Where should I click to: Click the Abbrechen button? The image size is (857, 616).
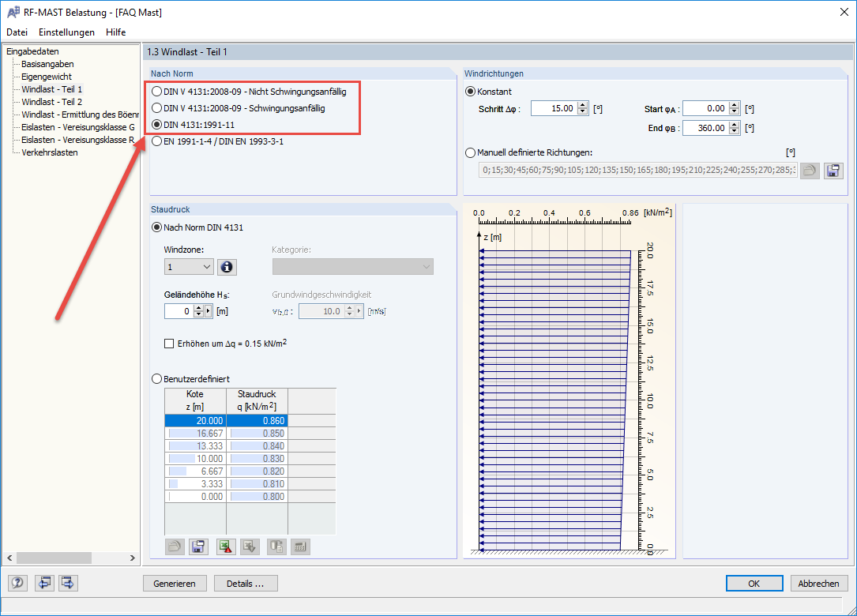[x=819, y=583]
